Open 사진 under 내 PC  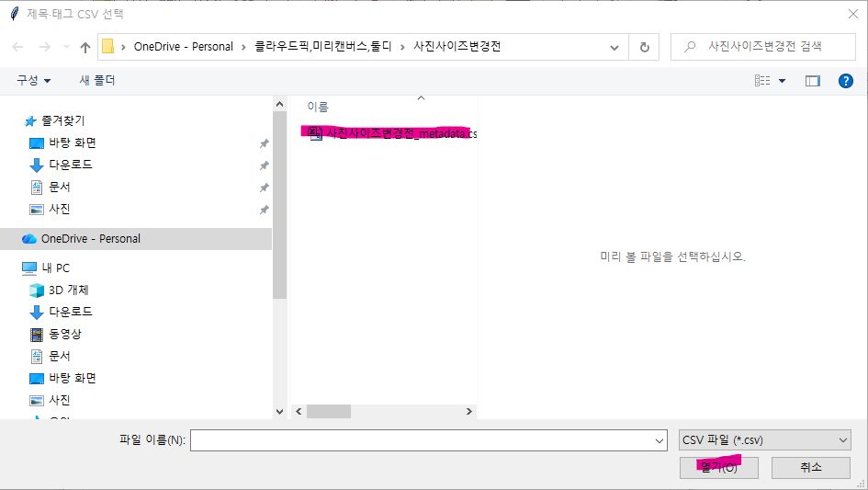click(x=59, y=400)
